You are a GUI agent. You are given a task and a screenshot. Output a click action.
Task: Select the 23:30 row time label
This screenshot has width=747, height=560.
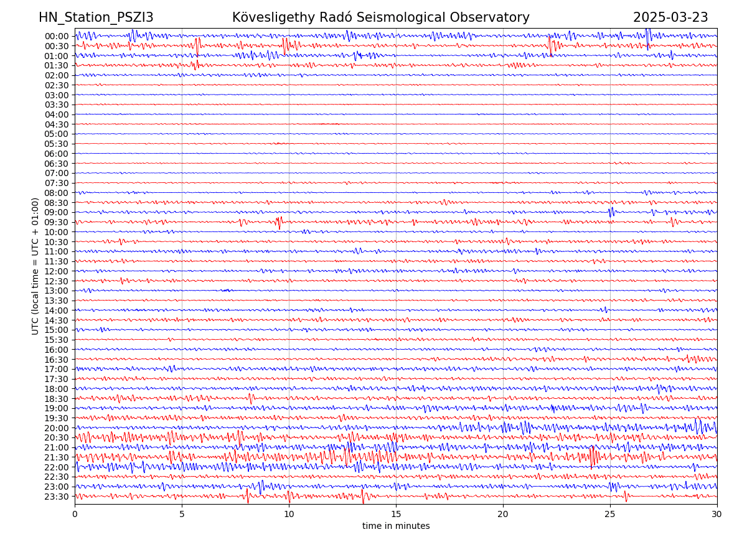point(56,497)
